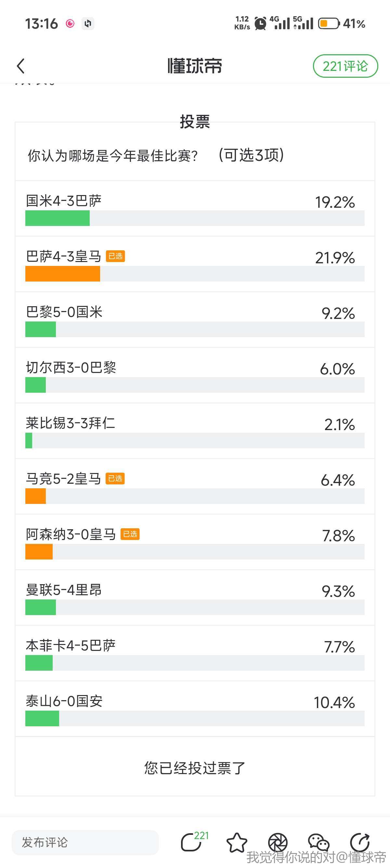Favorite the article with star icon

click(237, 842)
